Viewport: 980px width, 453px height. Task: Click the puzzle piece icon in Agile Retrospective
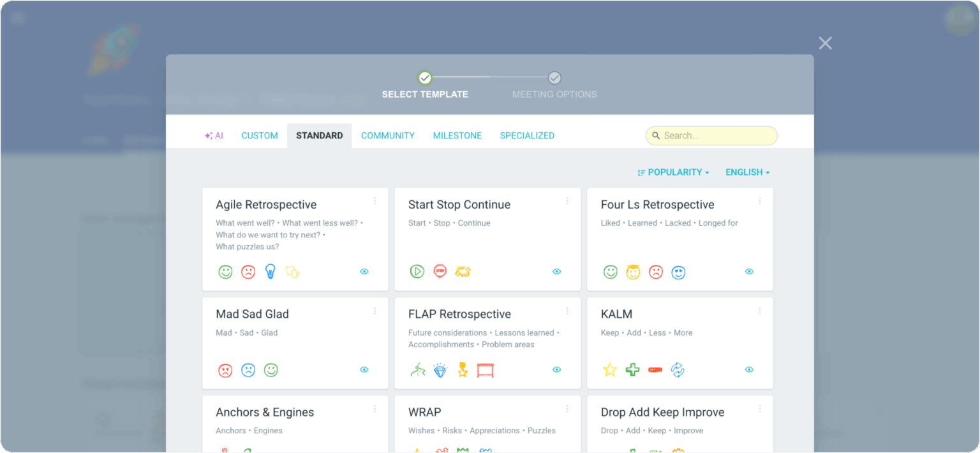[x=293, y=272]
